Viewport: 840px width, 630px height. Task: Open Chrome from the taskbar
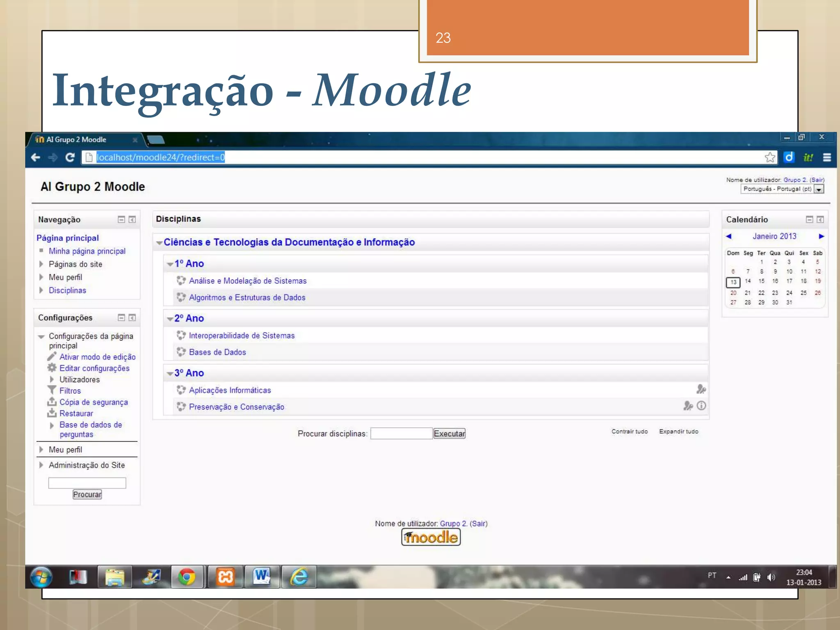click(187, 577)
